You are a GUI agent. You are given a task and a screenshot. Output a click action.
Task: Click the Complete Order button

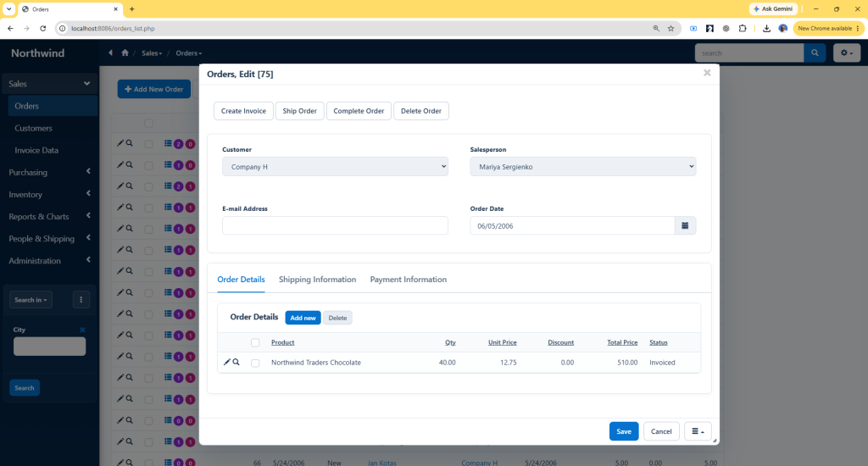(x=359, y=111)
